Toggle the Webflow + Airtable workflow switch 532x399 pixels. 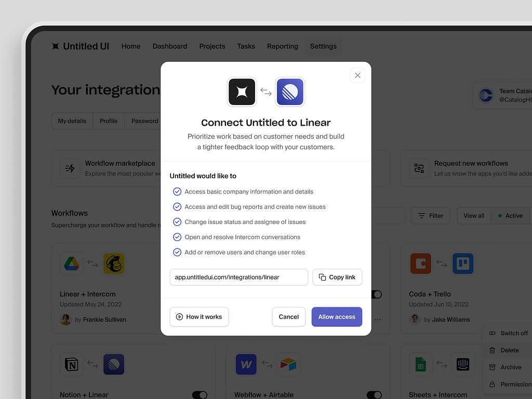point(374,395)
